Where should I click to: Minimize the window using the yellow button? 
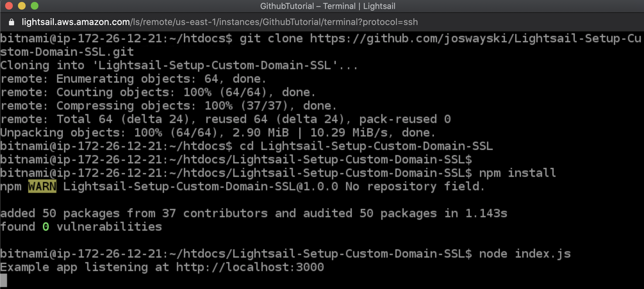click(22, 6)
